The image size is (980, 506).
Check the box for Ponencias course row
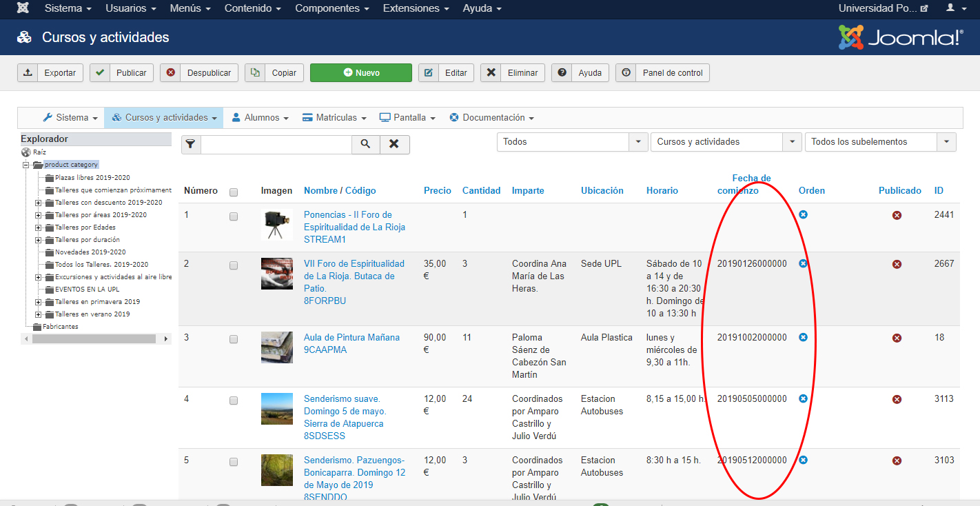point(234,216)
